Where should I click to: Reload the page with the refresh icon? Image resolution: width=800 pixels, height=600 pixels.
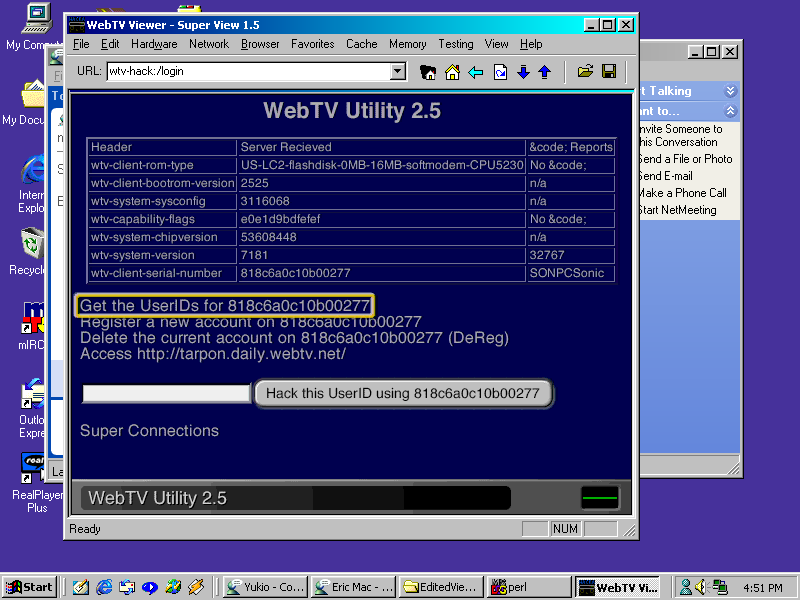(x=500, y=72)
